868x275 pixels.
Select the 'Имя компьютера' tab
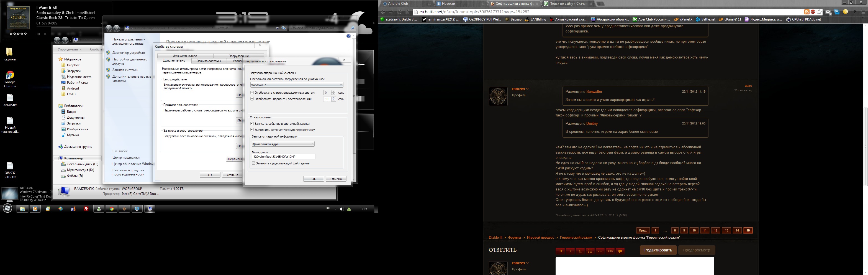coord(185,56)
